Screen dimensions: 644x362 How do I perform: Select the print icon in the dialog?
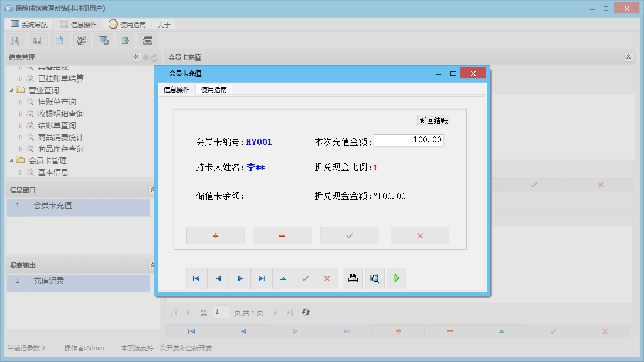pyautogui.click(x=353, y=278)
